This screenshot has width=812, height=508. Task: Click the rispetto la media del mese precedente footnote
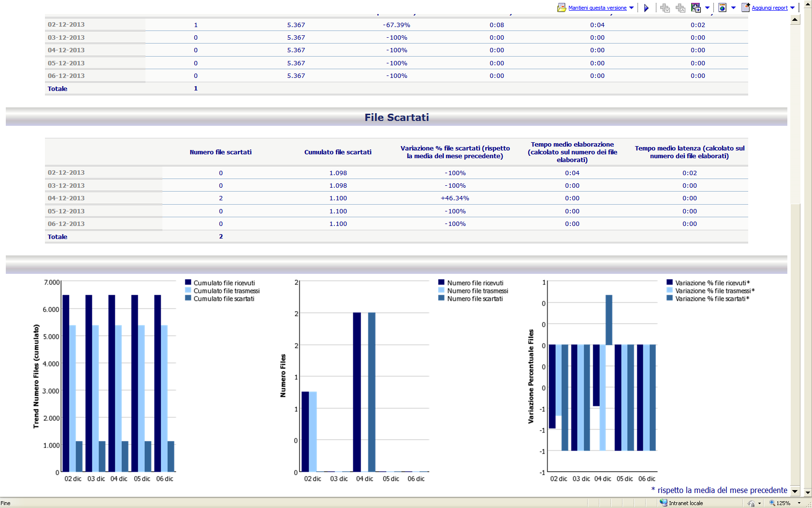(719, 490)
